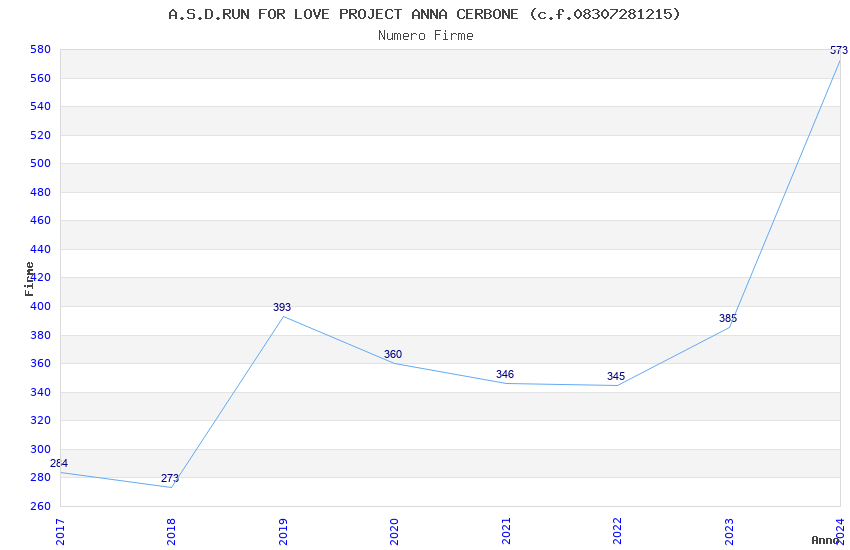Screen dimensions: 850x550
Task: Click the 2019 x-axis year label
Action: (x=283, y=532)
